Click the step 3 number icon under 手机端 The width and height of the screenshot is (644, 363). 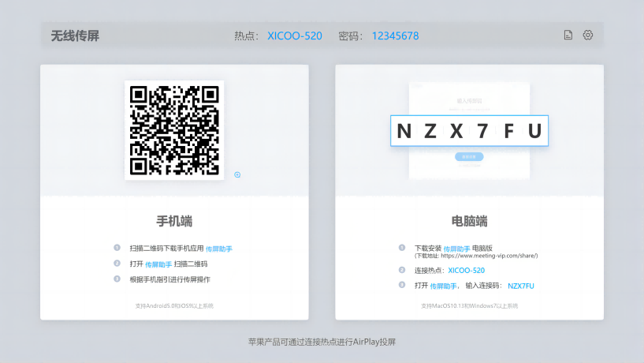[x=117, y=279]
